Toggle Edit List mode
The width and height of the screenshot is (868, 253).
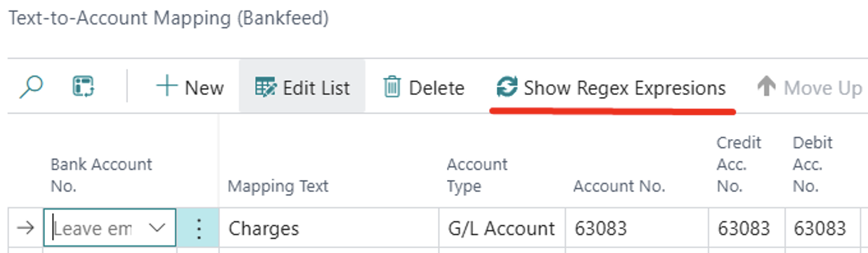(302, 87)
